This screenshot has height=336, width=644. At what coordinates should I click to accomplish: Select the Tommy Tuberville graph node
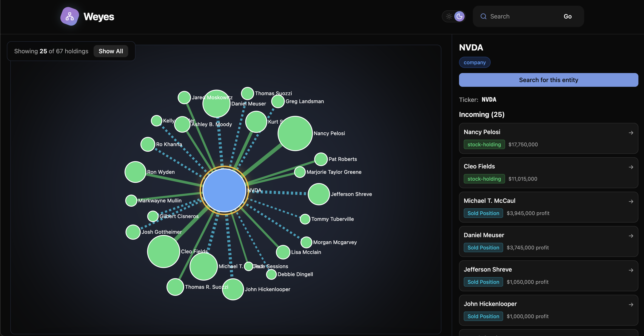[x=305, y=219]
